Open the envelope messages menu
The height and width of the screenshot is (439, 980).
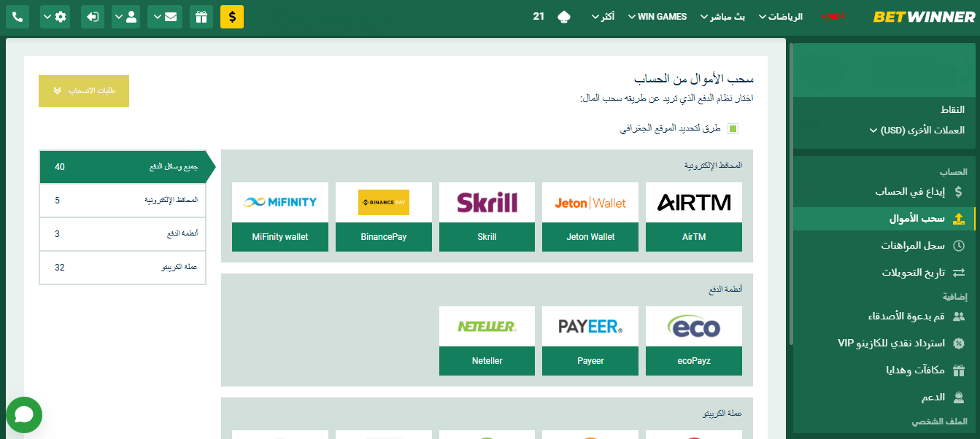[x=165, y=16]
